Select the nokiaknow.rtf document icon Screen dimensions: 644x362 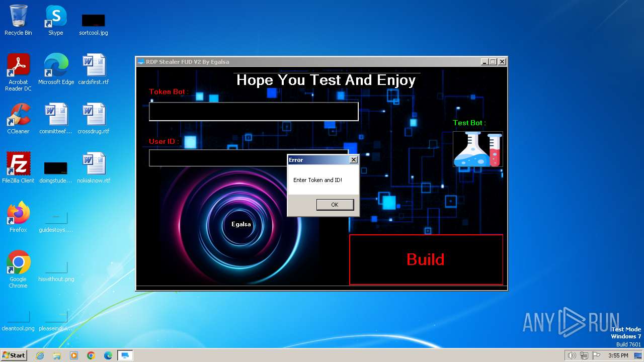point(94,168)
